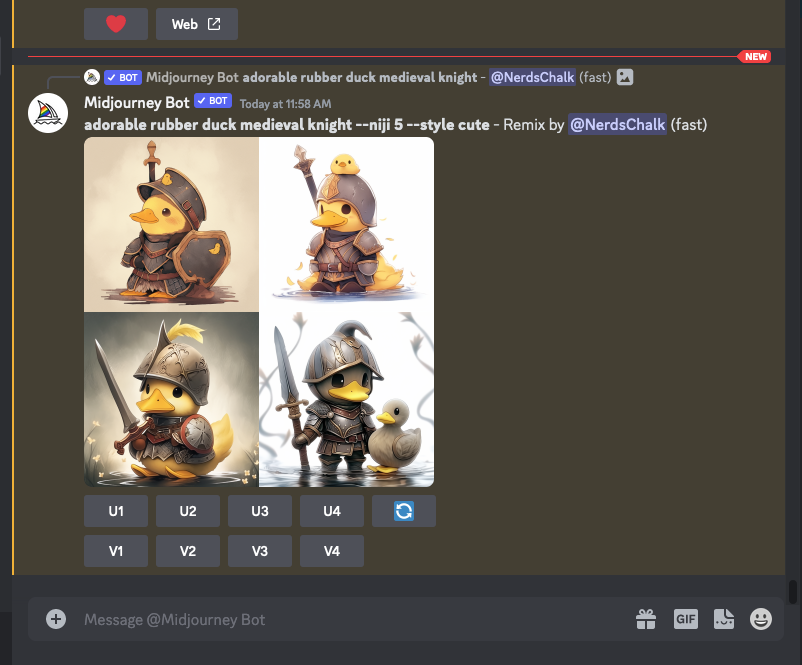802x665 pixels.
Task: Click the red heart reaction button
Action: pyautogui.click(x=116, y=24)
